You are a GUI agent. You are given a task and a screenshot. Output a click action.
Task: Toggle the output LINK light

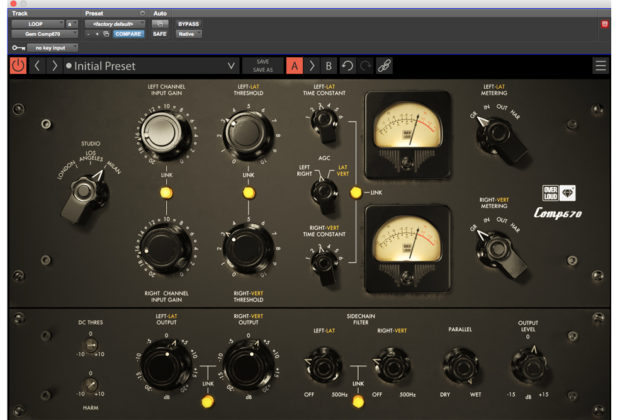tap(208, 402)
